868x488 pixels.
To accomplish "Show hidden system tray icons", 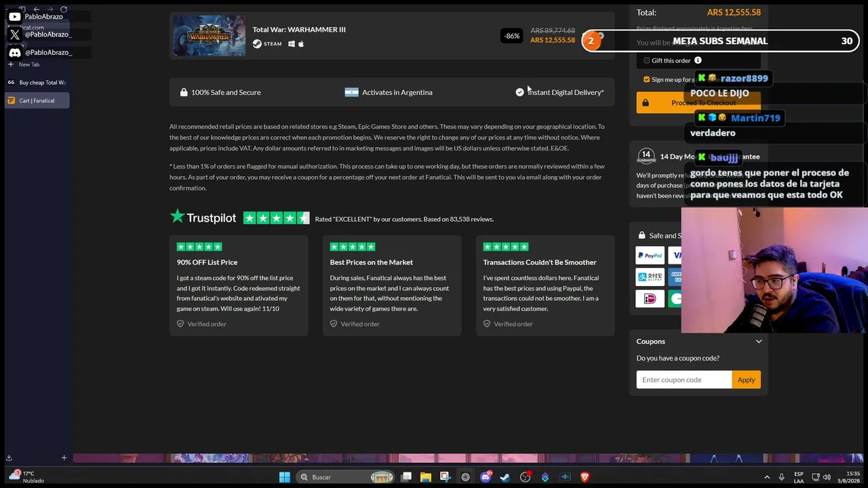I will (767, 477).
